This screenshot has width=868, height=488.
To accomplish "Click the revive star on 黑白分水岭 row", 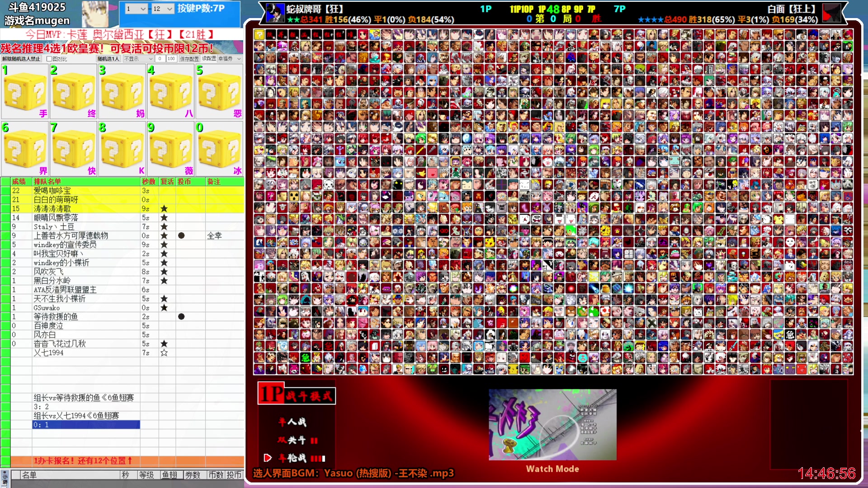I will pyautogui.click(x=164, y=281).
